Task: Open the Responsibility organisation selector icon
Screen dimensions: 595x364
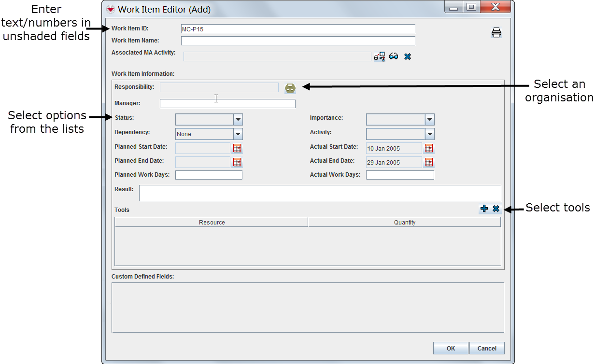Action: coord(290,88)
